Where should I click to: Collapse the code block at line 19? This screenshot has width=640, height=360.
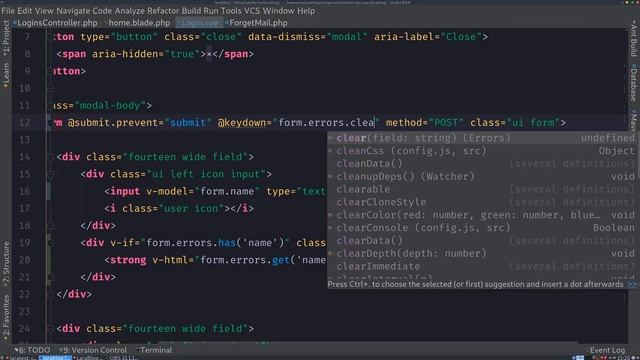[50, 243]
